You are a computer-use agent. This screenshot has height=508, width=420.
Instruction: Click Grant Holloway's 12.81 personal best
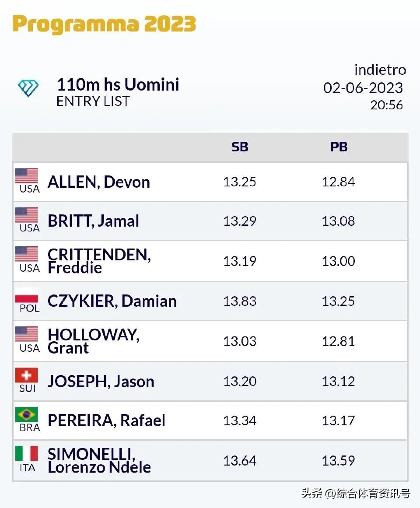pyautogui.click(x=338, y=341)
